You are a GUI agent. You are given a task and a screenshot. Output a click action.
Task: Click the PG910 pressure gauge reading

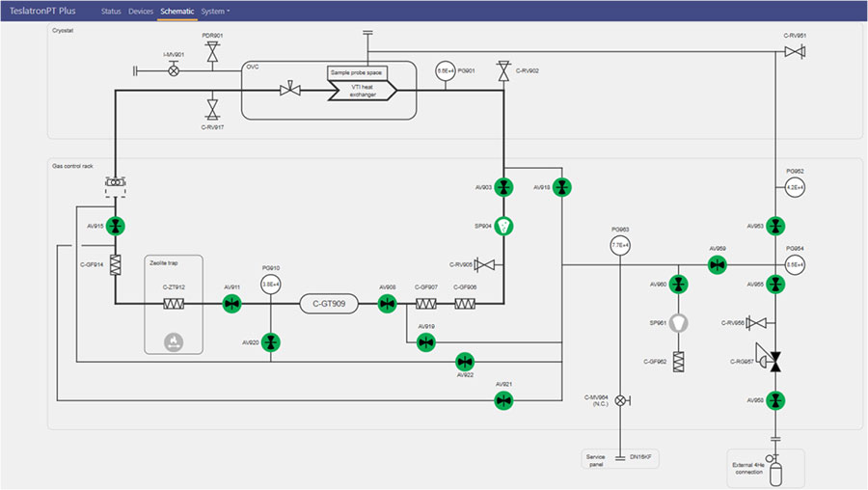pos(271,284)
